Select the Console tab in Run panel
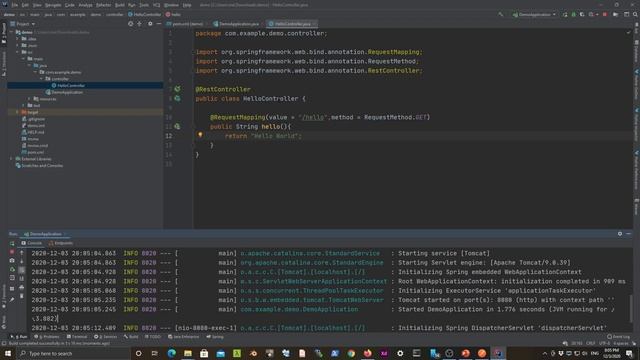Screen dimensions: 640x360 click(31, 243)
